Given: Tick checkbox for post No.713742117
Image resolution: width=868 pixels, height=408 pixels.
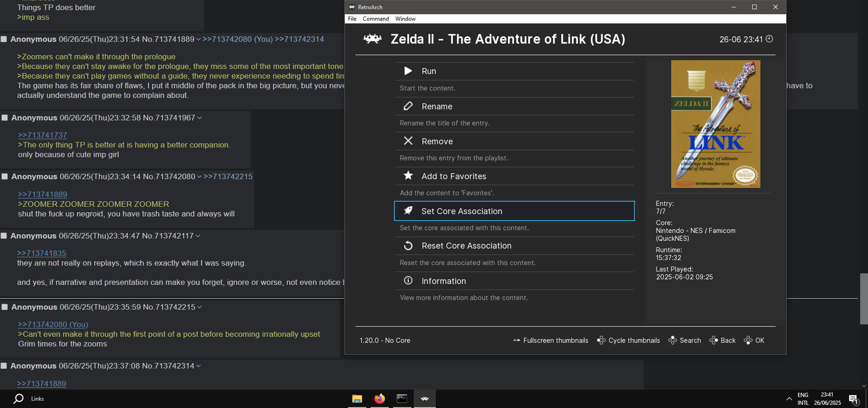Looking at the screenshot, I should (4, 236).
